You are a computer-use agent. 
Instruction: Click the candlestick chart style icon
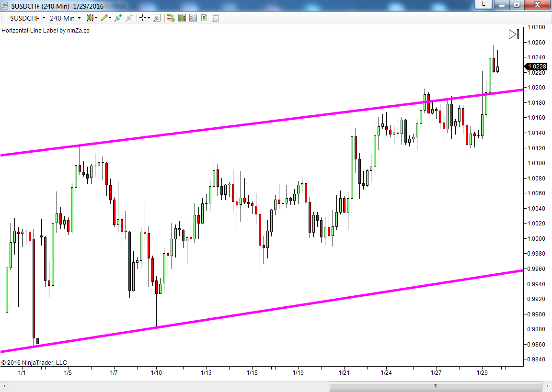click(x=90, y=18)
